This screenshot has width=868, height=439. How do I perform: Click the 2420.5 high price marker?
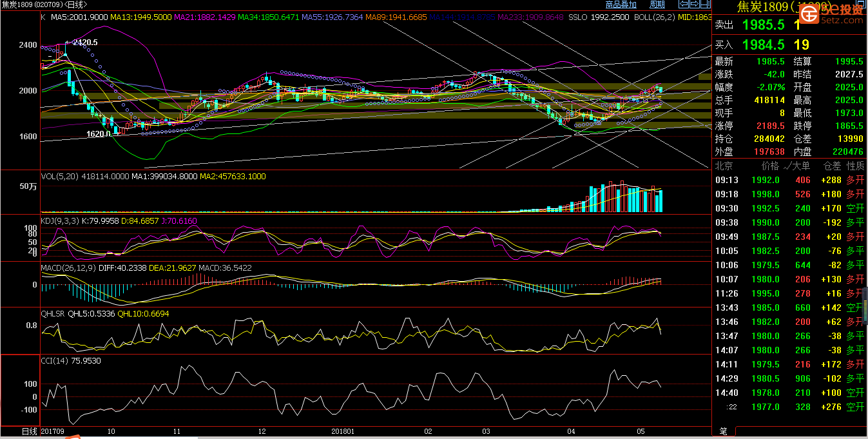point(84,43)
